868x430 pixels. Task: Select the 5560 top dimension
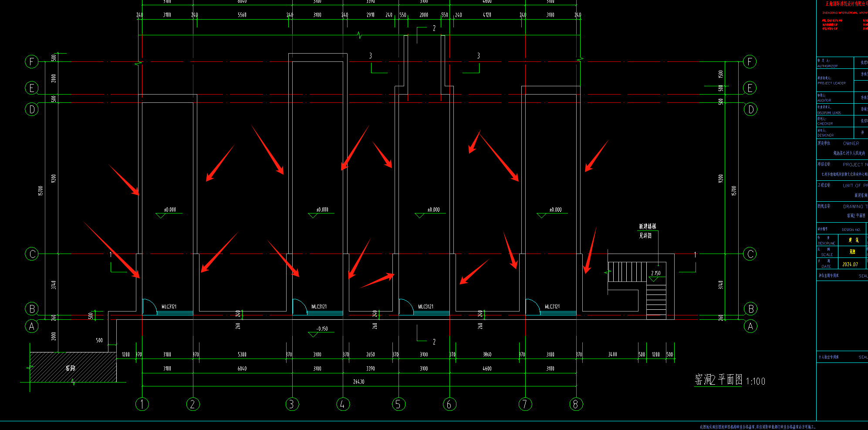pyautogui.click(x=242, y=15)
